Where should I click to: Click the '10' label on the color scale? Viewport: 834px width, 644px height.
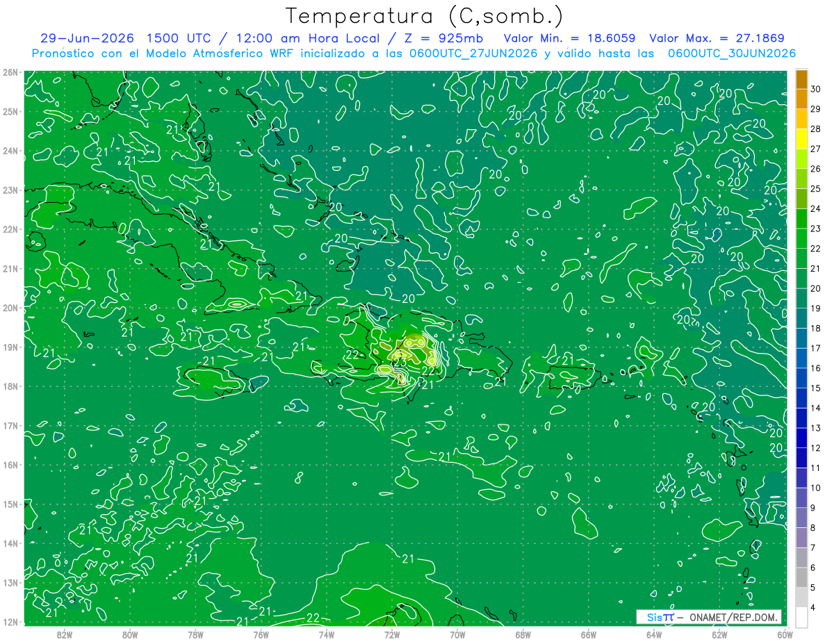tap(816, 488)
